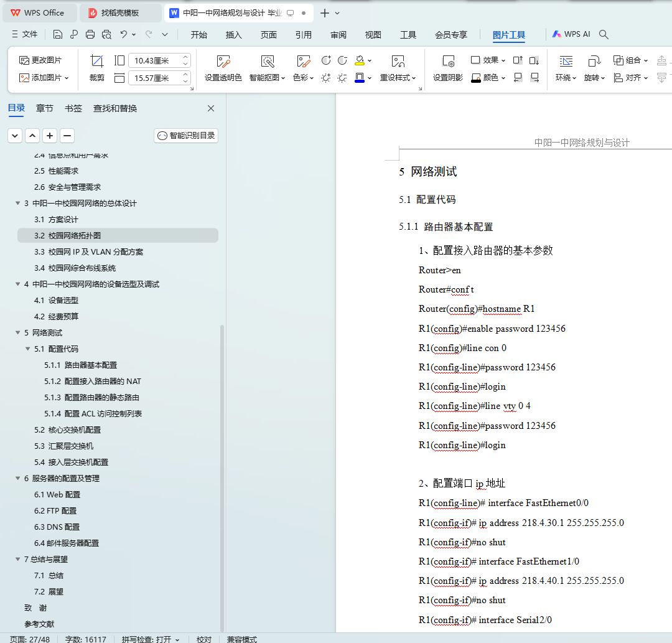The width and height of the screenshot is (672, 643).
Task: Increase picture height with stepper up
Action: pos(185,57)
